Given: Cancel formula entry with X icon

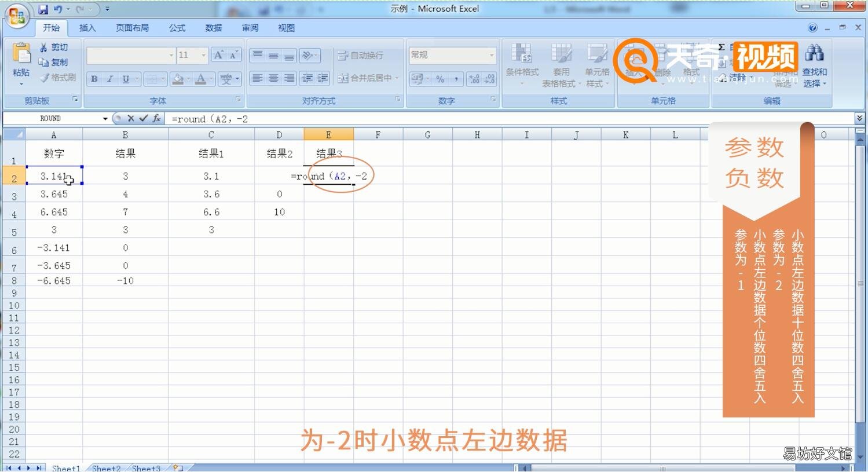Looking at the screenshot, I should [131, 118].
